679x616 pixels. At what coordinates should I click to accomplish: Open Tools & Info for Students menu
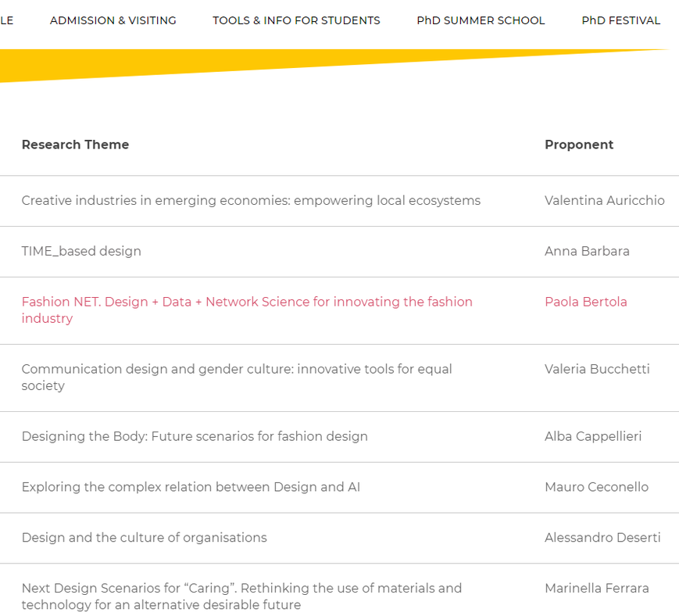point(296,20)
